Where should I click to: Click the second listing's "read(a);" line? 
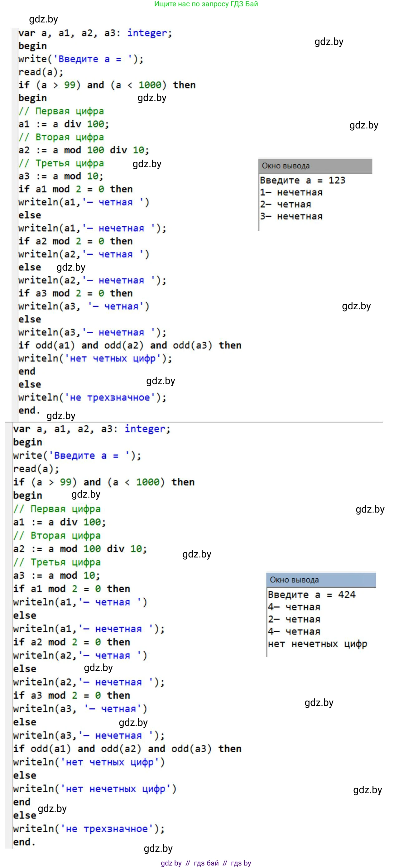(x=36, y=469)
